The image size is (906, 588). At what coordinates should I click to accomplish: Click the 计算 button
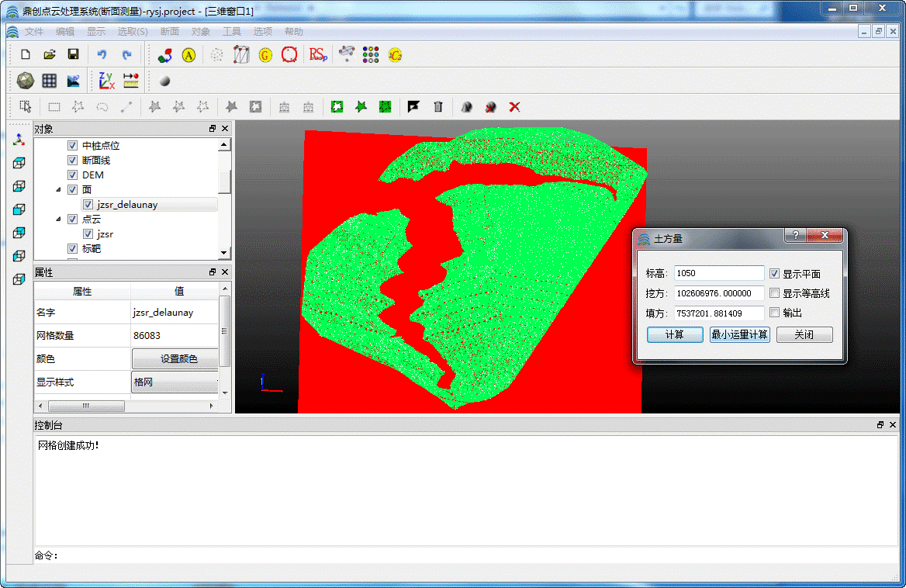(x=674, y=334)
